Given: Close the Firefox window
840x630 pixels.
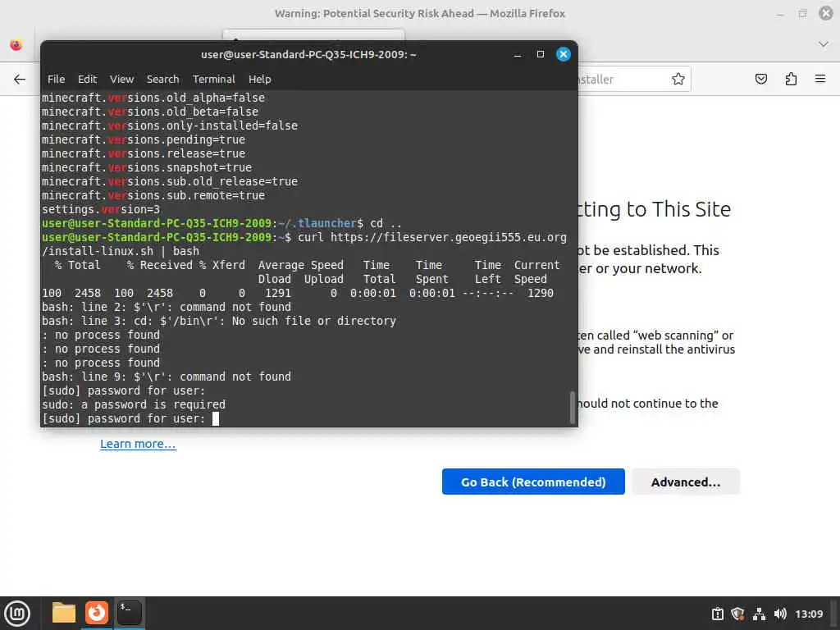Looking at the screenshot, I should tap(826, 13).
